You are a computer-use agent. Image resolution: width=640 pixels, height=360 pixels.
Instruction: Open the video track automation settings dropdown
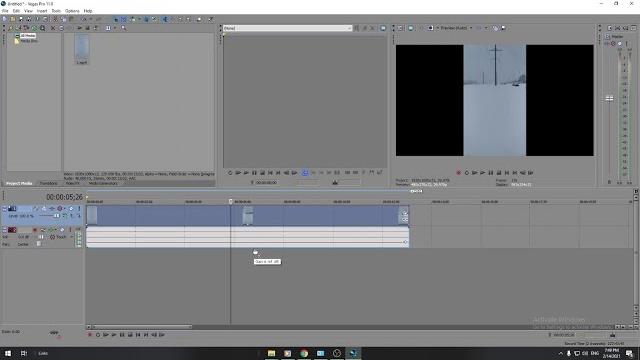(x=64, y=209)
